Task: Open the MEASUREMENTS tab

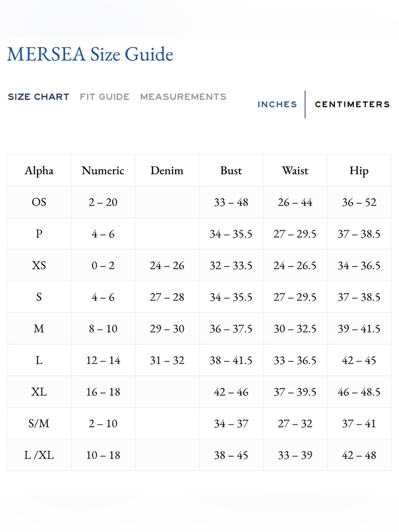Action: click(183, 97)
